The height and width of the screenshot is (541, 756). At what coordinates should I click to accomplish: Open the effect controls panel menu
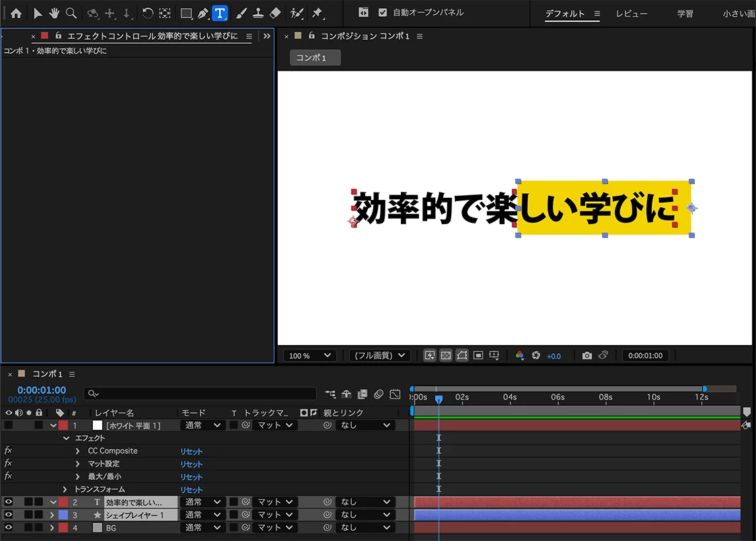click(249, 36)
